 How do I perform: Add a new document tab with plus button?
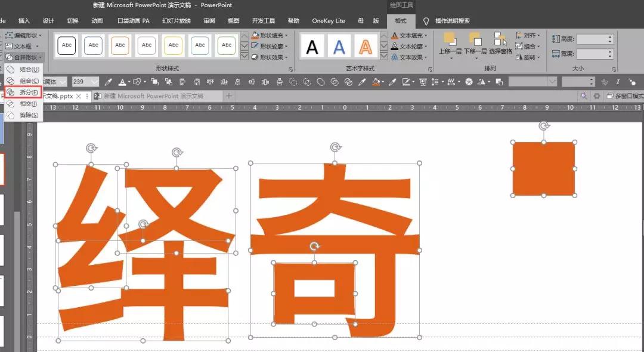click(229, 96)
